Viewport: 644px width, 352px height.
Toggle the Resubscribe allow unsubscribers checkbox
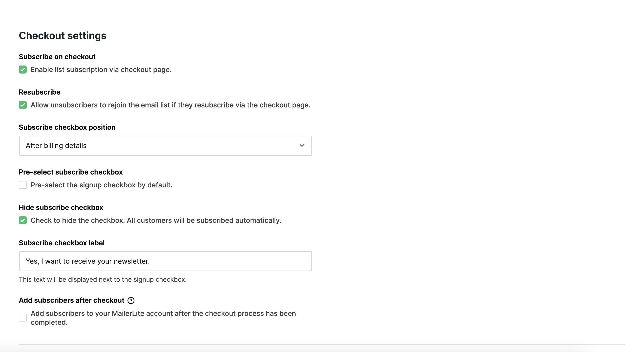(x=23, y=105)
